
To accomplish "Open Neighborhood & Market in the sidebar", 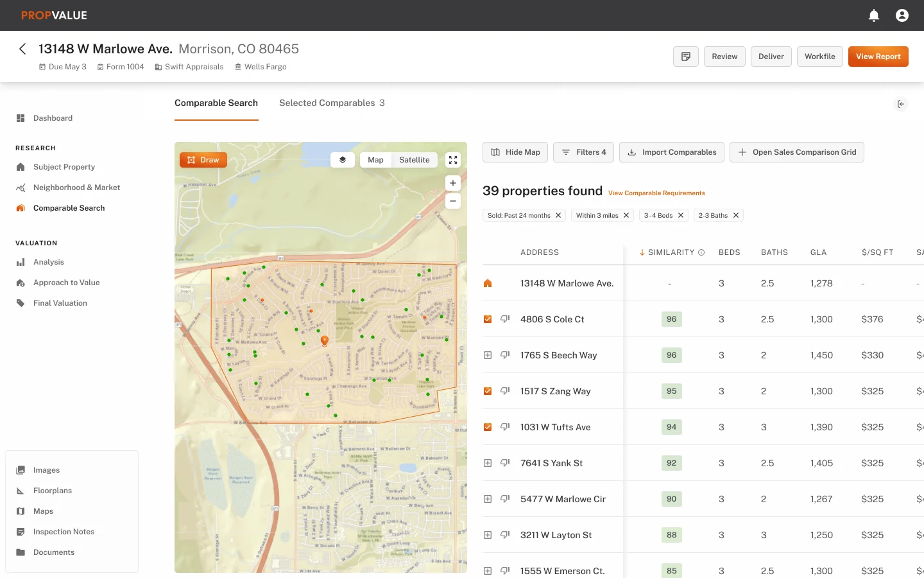I will pos(77,188).
